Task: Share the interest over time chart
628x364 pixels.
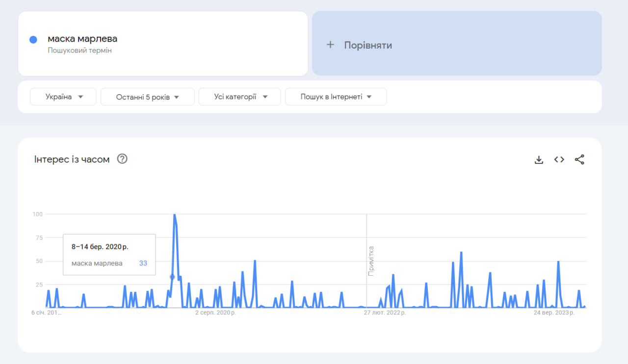Action: 579,159
